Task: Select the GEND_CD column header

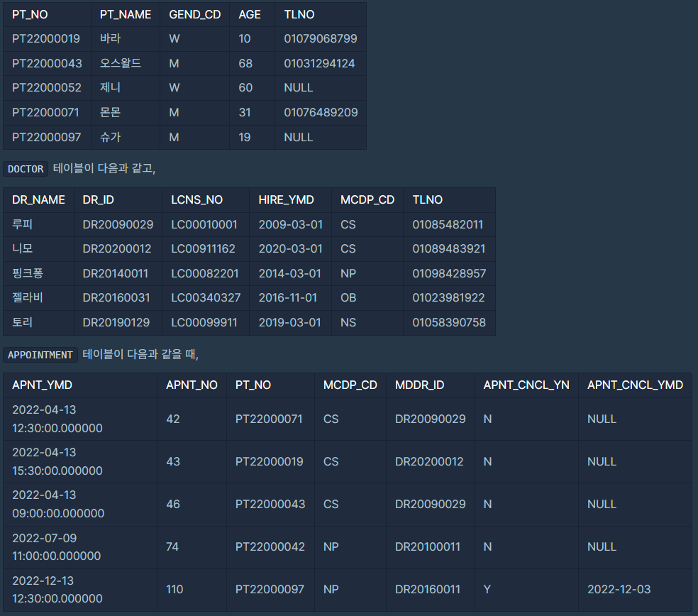Action: (195, 15)
